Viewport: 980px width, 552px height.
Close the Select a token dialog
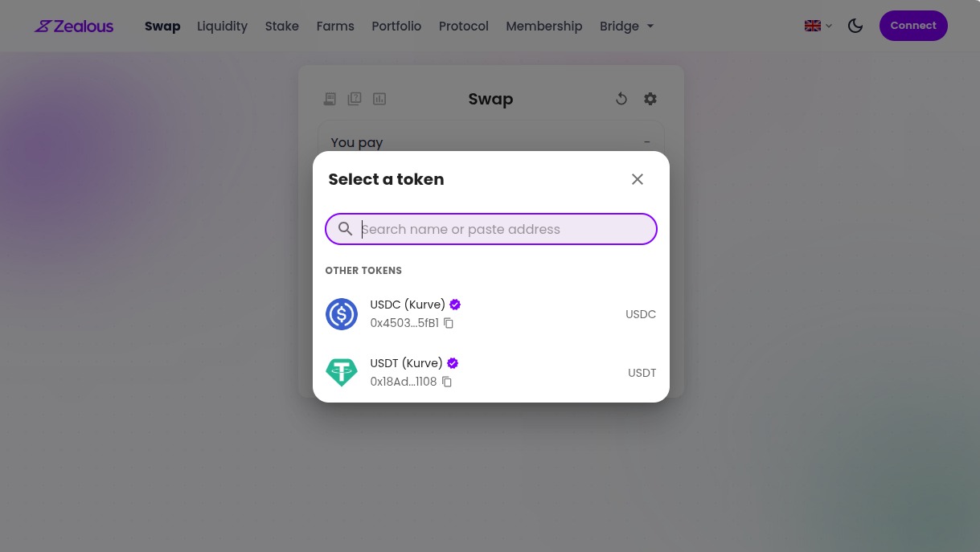click(x=638, y=179)
